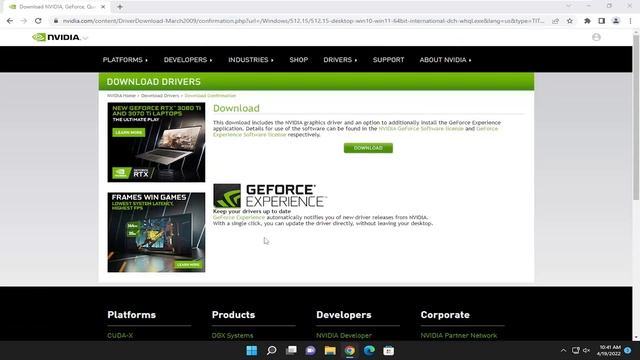The height and width of the screenshot is (360, 640).
Task: Open the browser side panel icon
Action: [602, 21]
